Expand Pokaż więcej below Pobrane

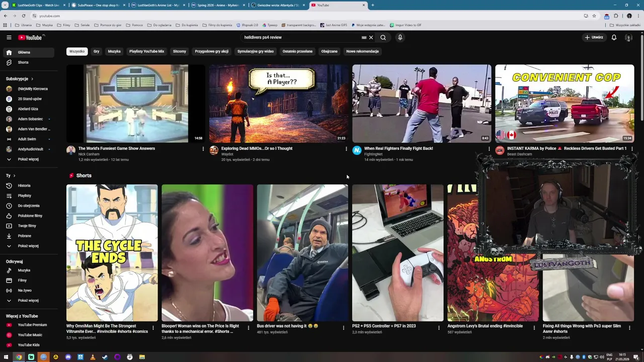[29, 246]
